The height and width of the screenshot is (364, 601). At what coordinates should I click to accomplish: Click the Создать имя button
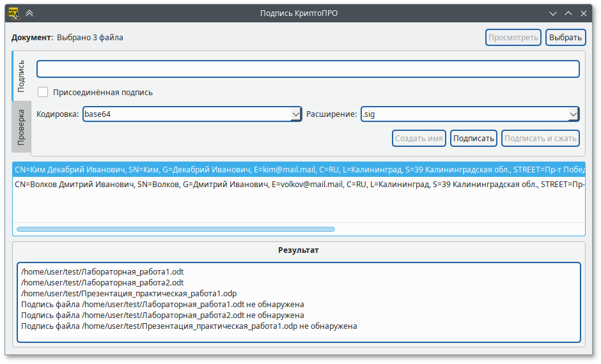[x=419, y=138]
